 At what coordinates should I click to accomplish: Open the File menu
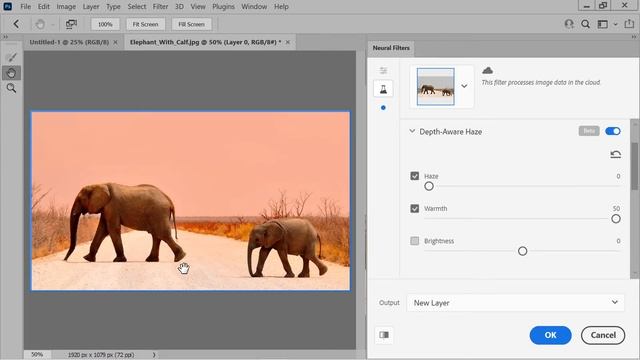click(25, 7)
